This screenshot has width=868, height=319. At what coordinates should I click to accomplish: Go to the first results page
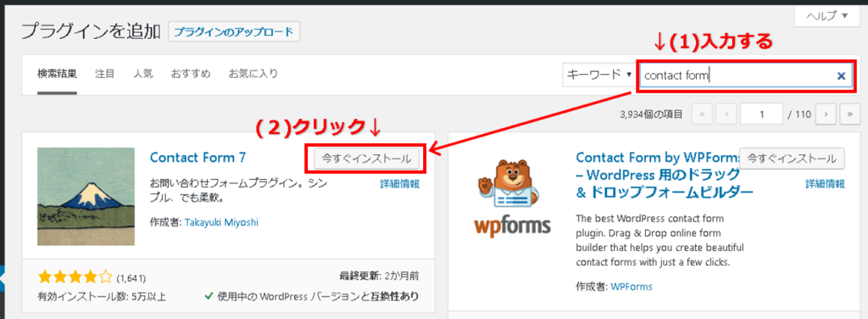point(702,114)
